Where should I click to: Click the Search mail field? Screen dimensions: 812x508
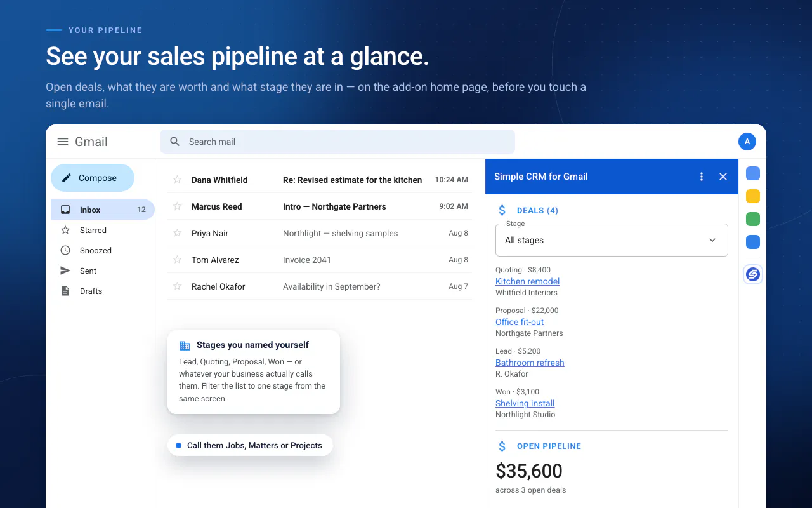click(x=337, y=142)
